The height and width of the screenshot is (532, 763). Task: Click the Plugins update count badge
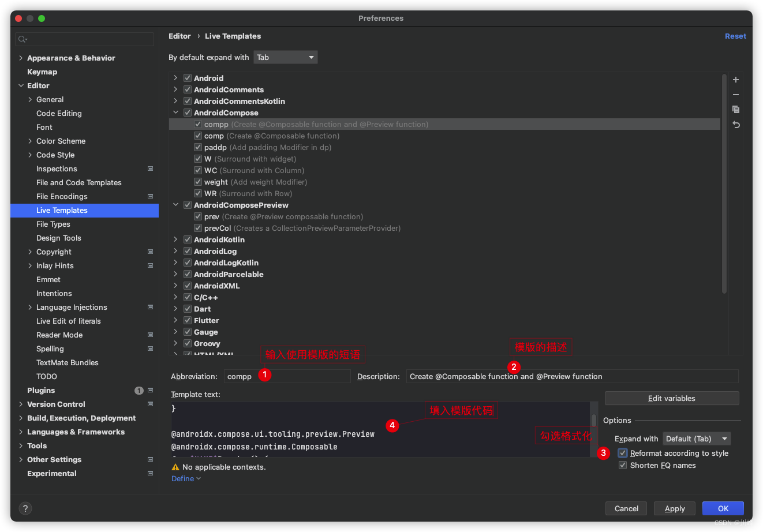(139, 391)
